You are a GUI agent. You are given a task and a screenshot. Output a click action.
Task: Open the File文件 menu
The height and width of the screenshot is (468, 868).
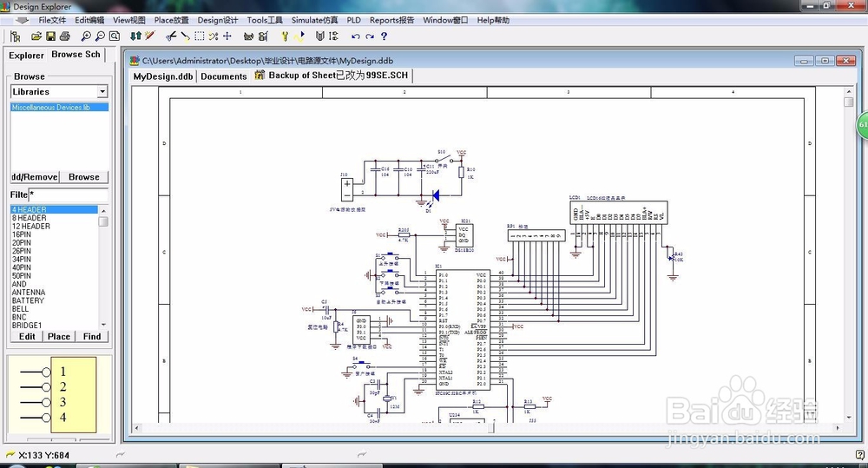point(52,21)
